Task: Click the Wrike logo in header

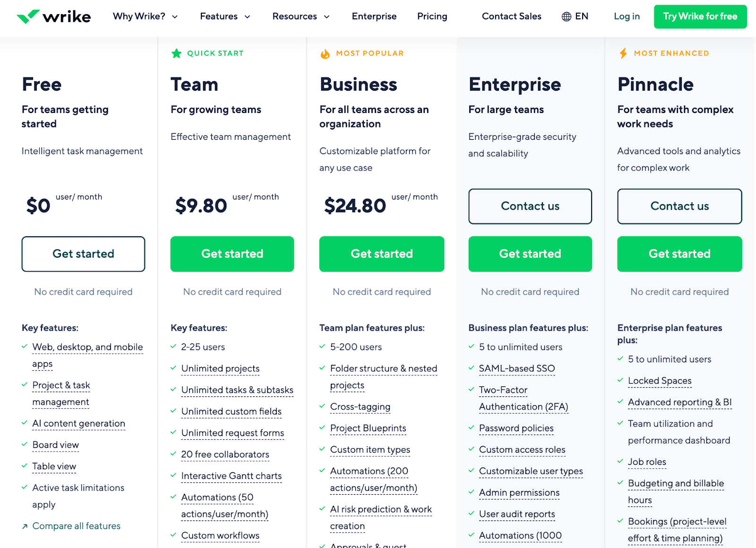Action: pyautogui.click(x=53, y=17)
